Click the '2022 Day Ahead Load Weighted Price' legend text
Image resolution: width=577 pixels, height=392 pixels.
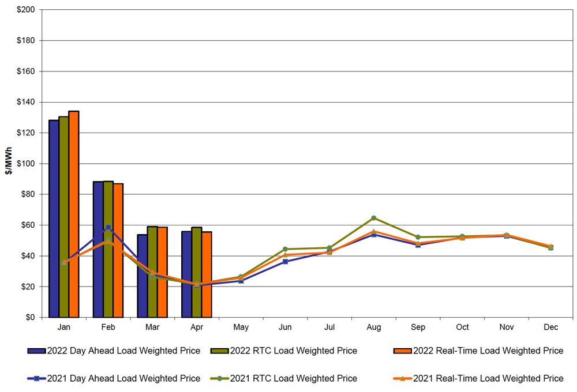coord(123,350)
